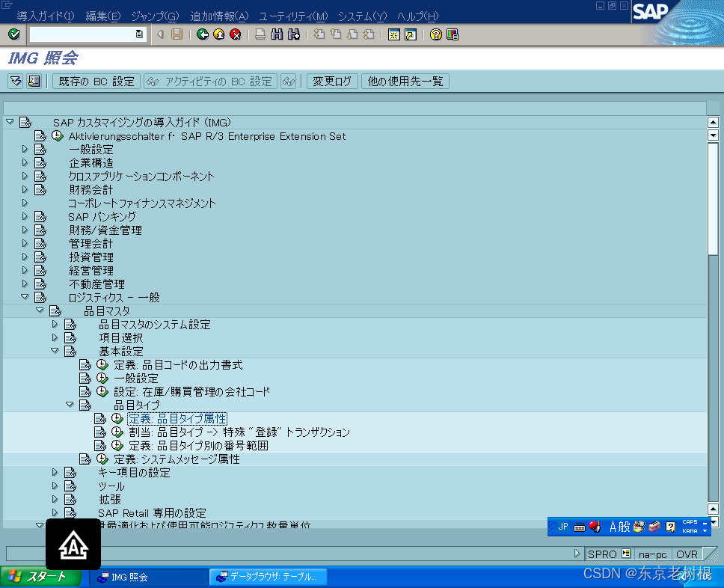
Task: Click the tree scrollbar's upper scroll-down arrow
Action: pos(713,135)
